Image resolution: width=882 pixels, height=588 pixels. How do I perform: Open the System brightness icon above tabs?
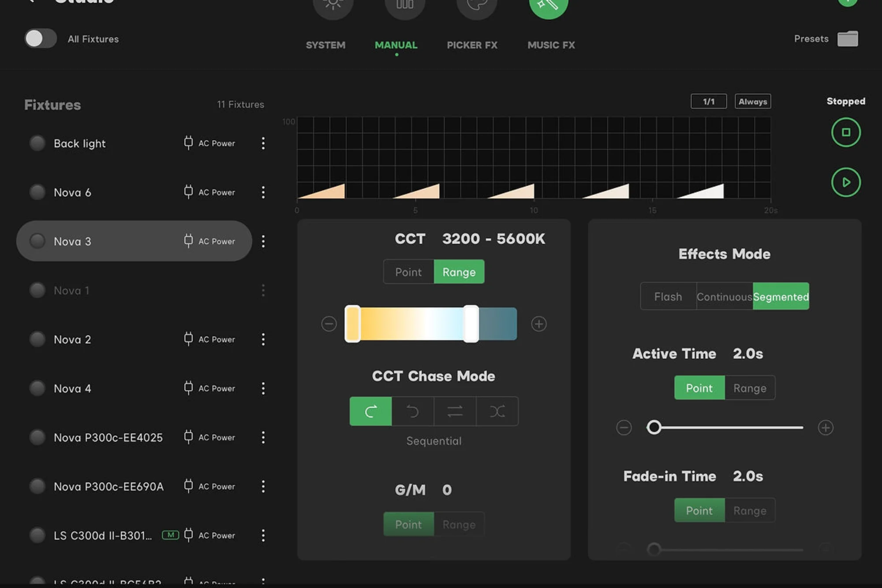click(333, 4)
